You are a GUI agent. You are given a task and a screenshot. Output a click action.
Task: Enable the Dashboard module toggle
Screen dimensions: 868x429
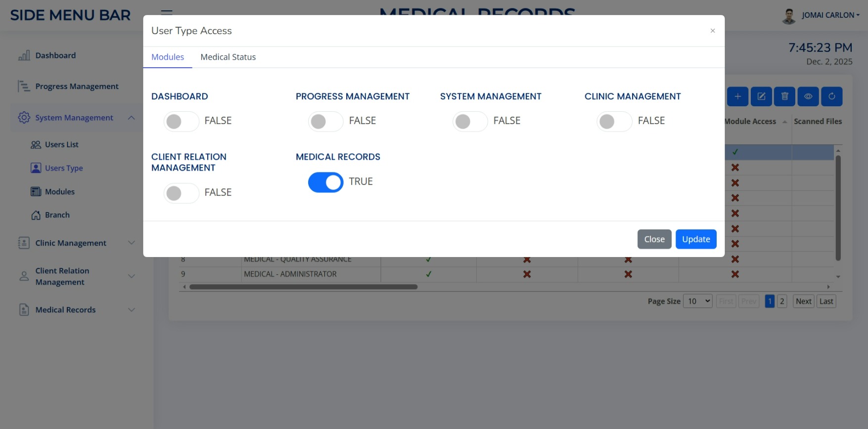pyautogui.click(x=181, y=121)
